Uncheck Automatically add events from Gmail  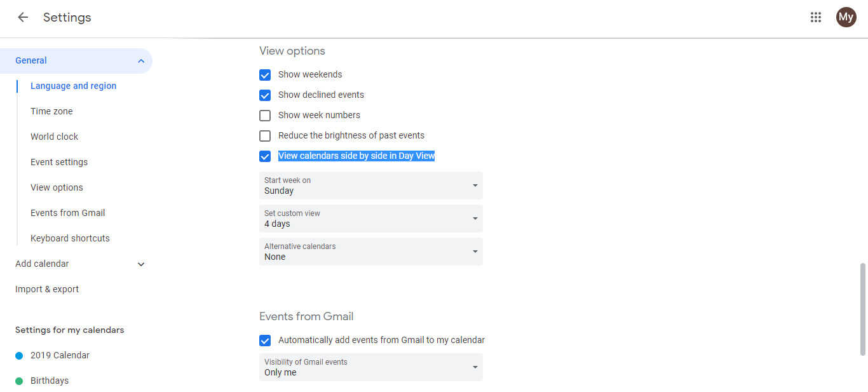click(265, 341)
